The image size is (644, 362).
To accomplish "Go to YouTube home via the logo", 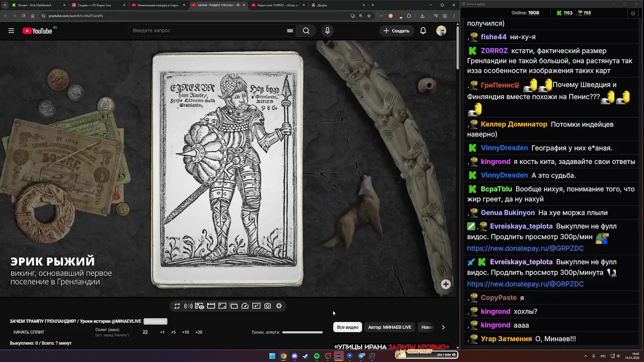I will pyautogui.click(x=37, y=31).
